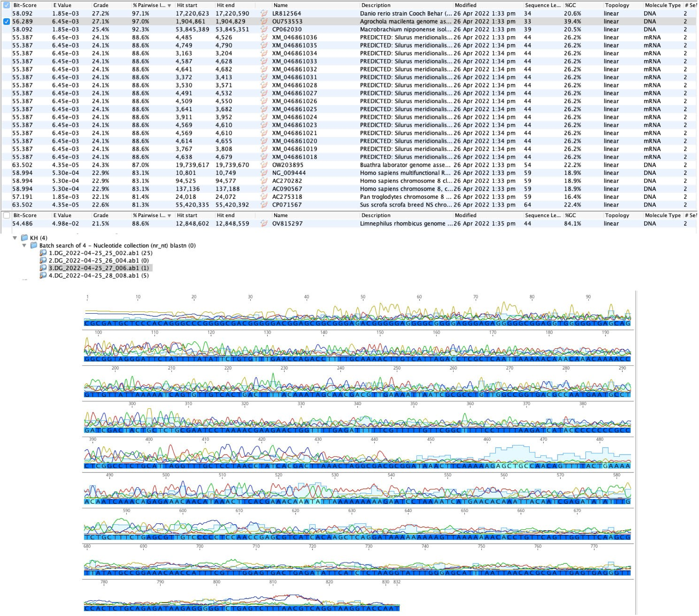This screenshot has width=699, height=616.
Task: Click the document icon for XM_046861032
Action: click(264, 69)
